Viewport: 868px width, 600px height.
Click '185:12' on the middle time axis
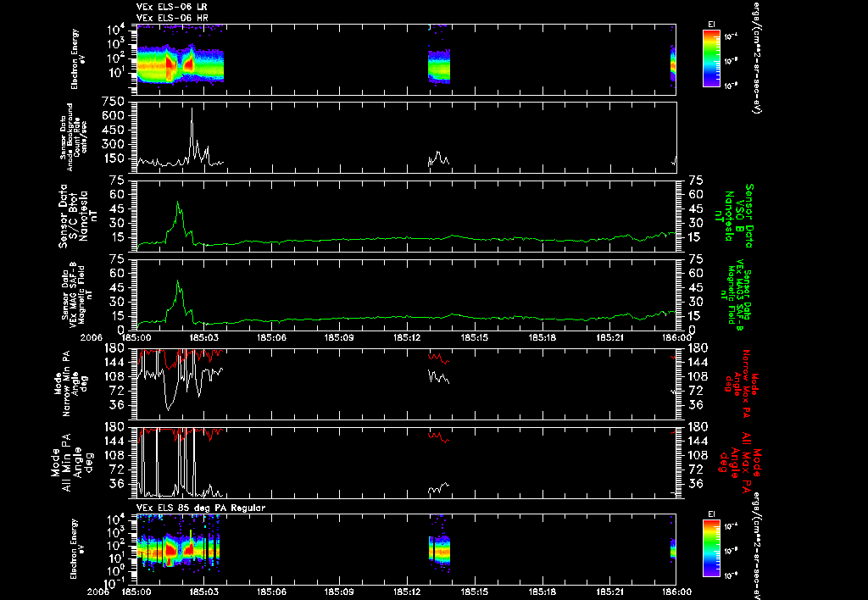point(407,337)
